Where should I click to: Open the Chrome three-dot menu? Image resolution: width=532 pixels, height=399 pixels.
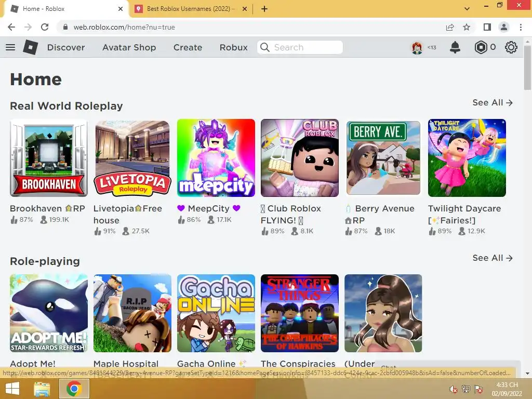pos(521,27)
